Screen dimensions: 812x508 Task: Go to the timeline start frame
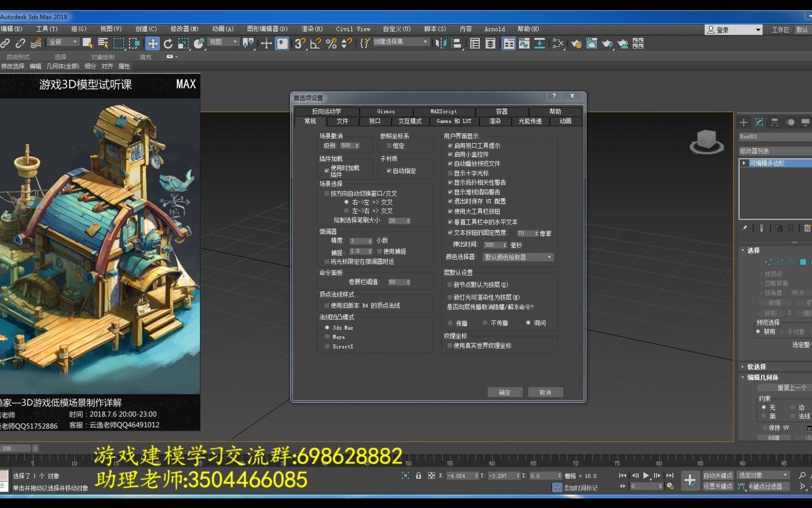[622, 476]
